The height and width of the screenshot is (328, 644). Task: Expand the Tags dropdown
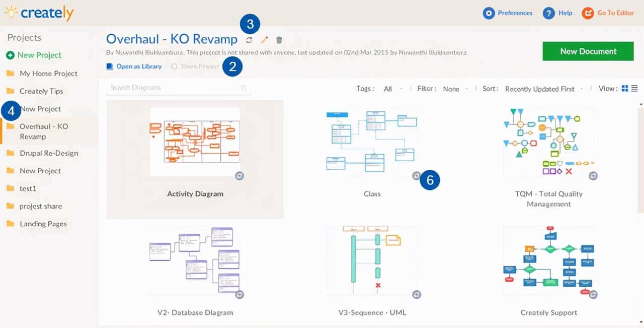click(392, 89)
